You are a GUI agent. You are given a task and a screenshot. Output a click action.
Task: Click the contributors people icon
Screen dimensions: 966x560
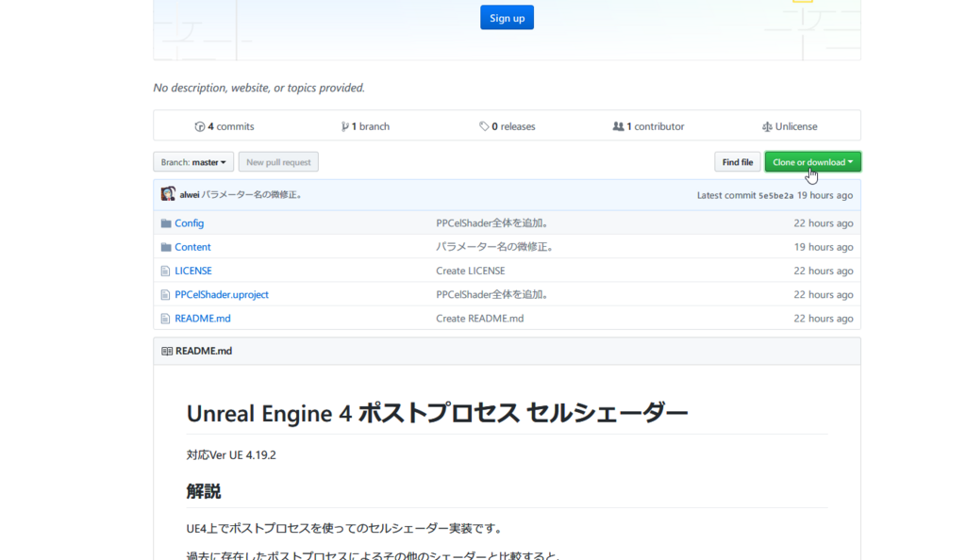pyautogui.click(x=618, y=126)
